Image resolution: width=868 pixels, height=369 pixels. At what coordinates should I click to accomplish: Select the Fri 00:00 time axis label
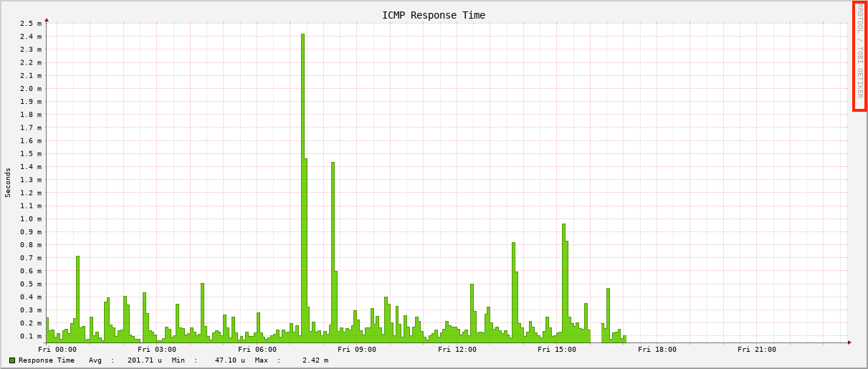click(57, 350)
